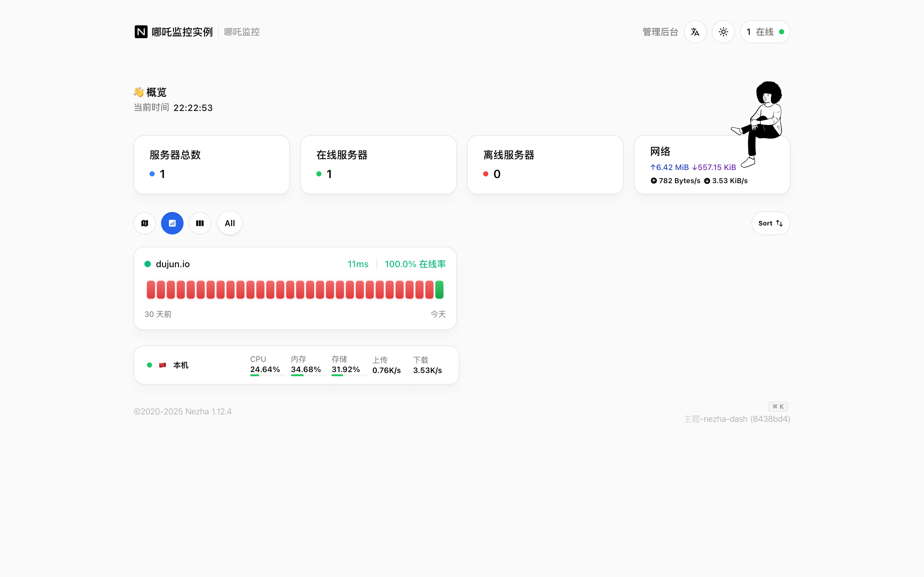The width and height of the screenshot is (924, 577).
Task: Click the current time 22:22:53
Action: [x=193, y=108]
